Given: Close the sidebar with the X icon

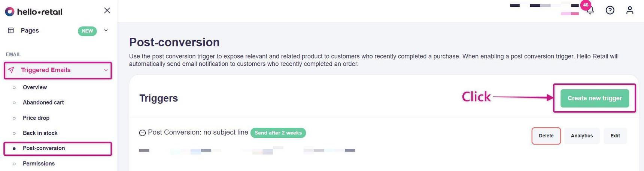Looking at the screenshot, I should tap(107, 10).
